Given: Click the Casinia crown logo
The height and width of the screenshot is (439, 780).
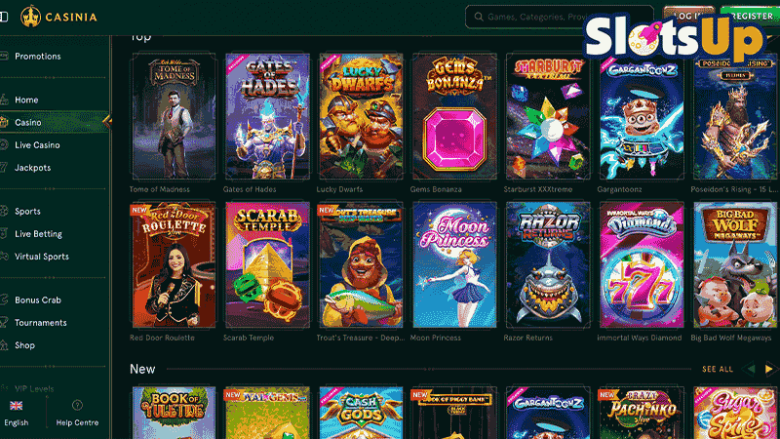Looking at the screenshot, I should coord(30,16).
